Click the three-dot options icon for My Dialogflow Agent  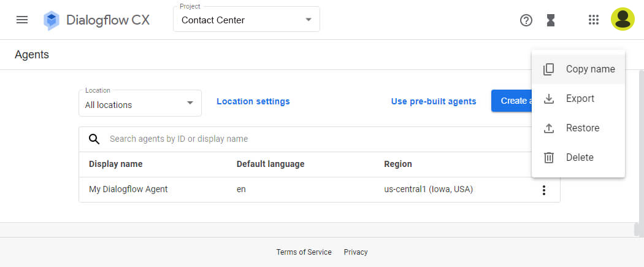pos(544,190)
